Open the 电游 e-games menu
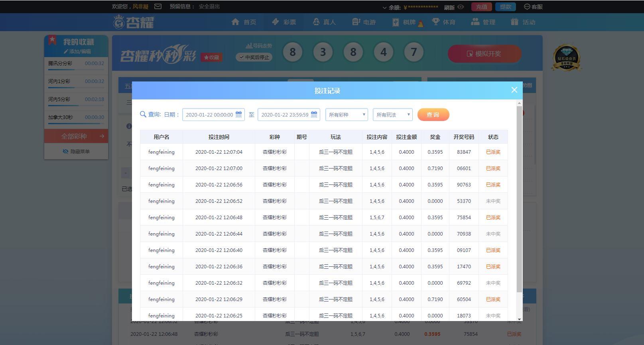 pos(364,22)
